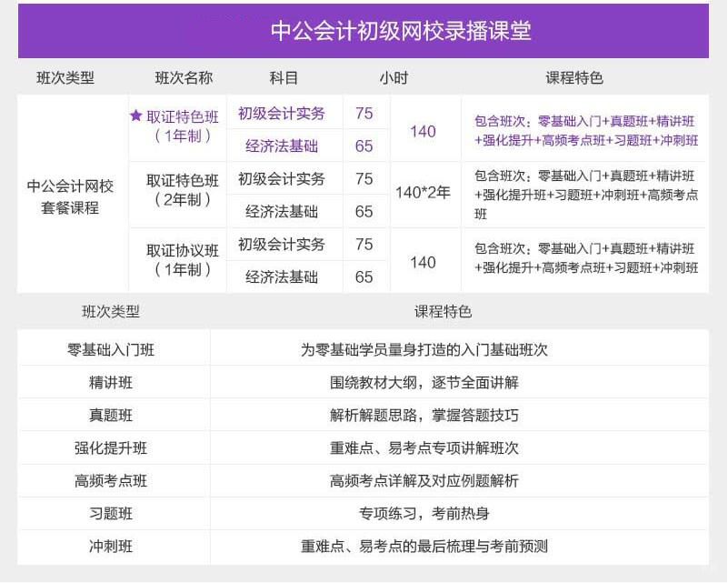Click 重难点、易考点专项讲解班次 description
The width and height of the screenshot is (728, 583).
point(424,447)
